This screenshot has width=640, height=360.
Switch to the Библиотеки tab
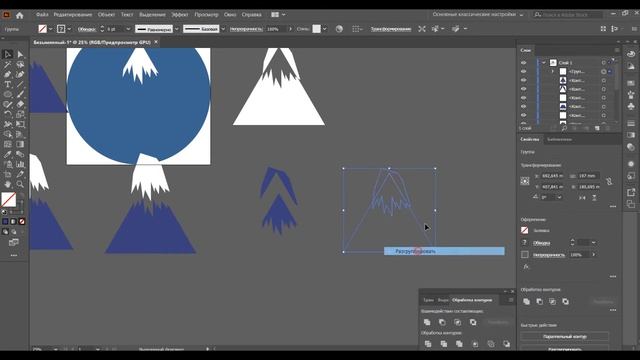point(559,140)
